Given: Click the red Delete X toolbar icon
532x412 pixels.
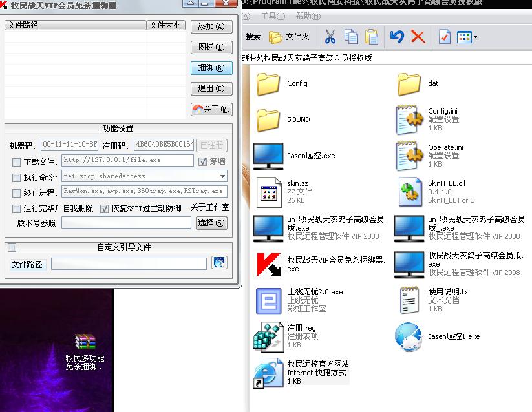Looking at the screenshot, I should pos(418,37).
